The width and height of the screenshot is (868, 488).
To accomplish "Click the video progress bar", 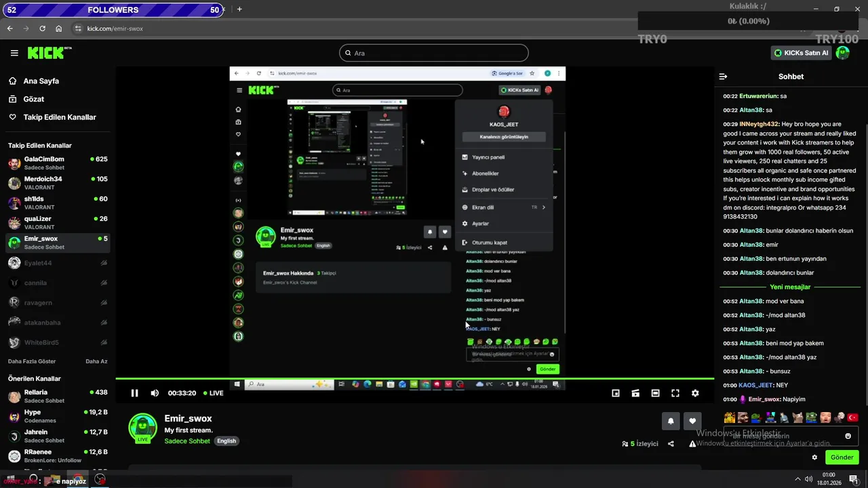I will click(x=415, y=379).
